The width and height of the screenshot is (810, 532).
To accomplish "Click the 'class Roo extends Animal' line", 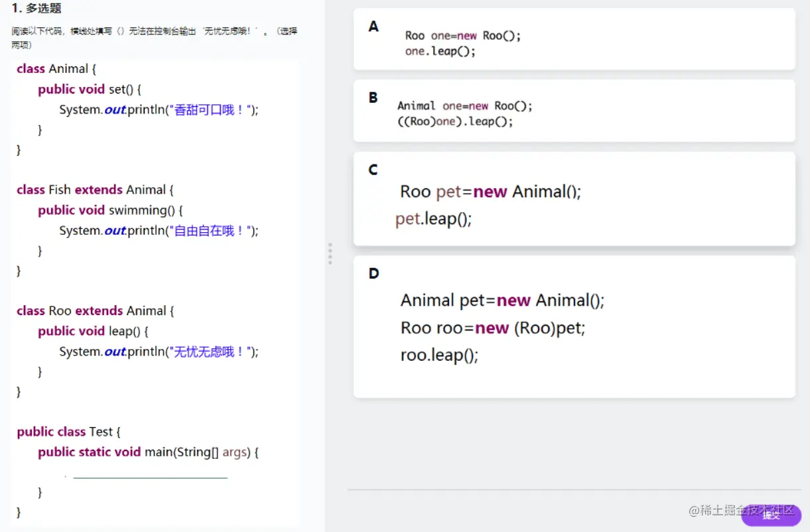I will coord(95,310).
